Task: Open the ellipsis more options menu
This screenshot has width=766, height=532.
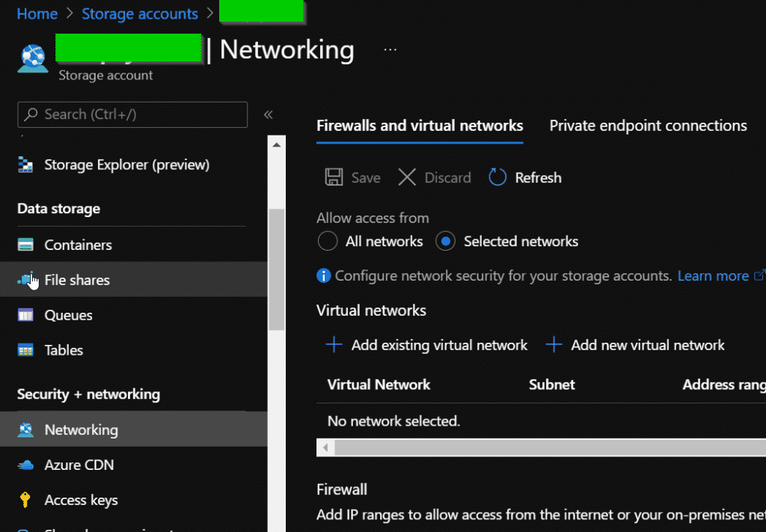Action: [390, 49]
